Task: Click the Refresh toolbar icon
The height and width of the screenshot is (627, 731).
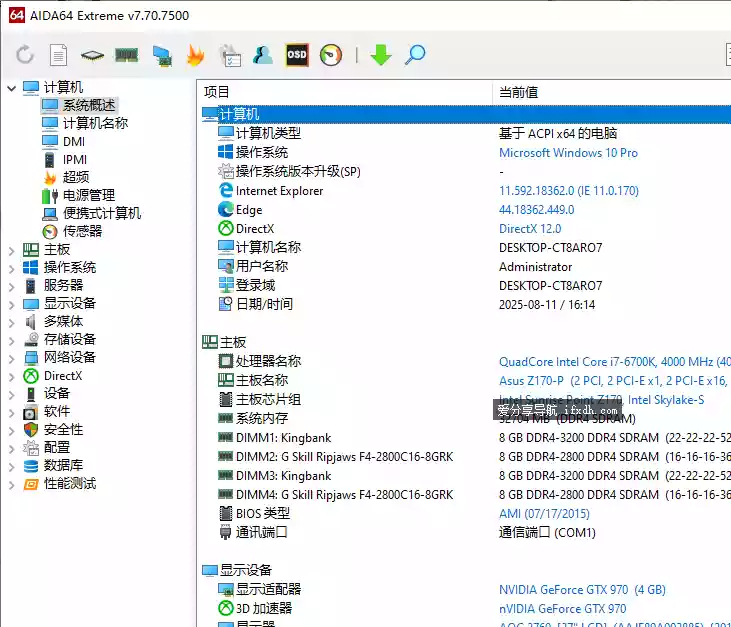Action: [25, 55]
